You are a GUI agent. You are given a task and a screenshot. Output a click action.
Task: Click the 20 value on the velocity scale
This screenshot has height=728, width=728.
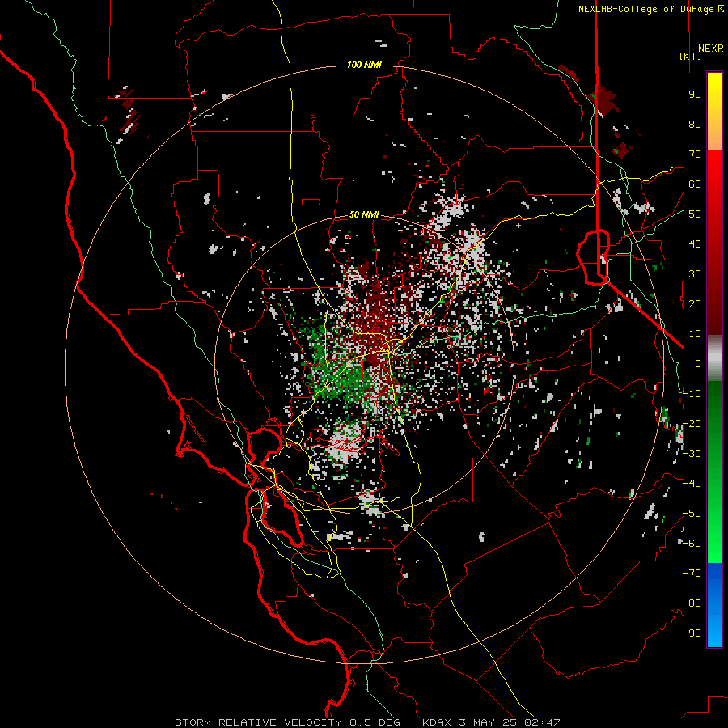click(695, 304)
